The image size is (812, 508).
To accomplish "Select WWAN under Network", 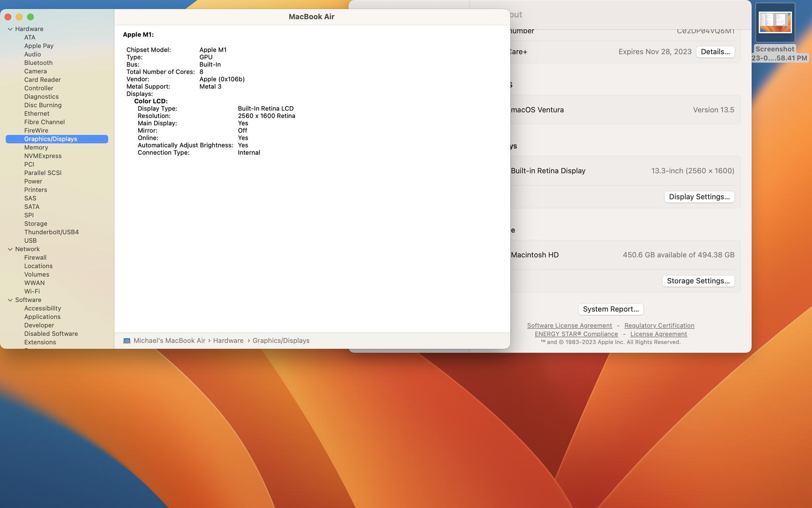I will [x=34, y=283].
